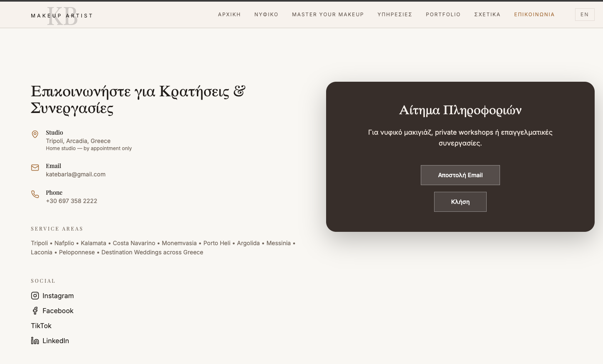Open the Facebook text link

[x=58, y=311]
